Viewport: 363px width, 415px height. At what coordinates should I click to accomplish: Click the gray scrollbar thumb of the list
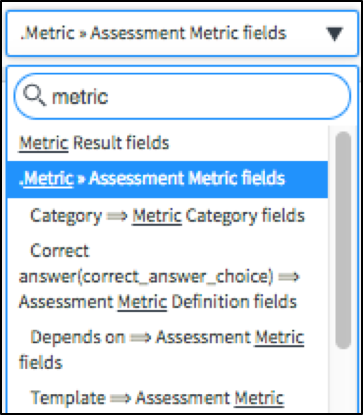coord(343,240)
